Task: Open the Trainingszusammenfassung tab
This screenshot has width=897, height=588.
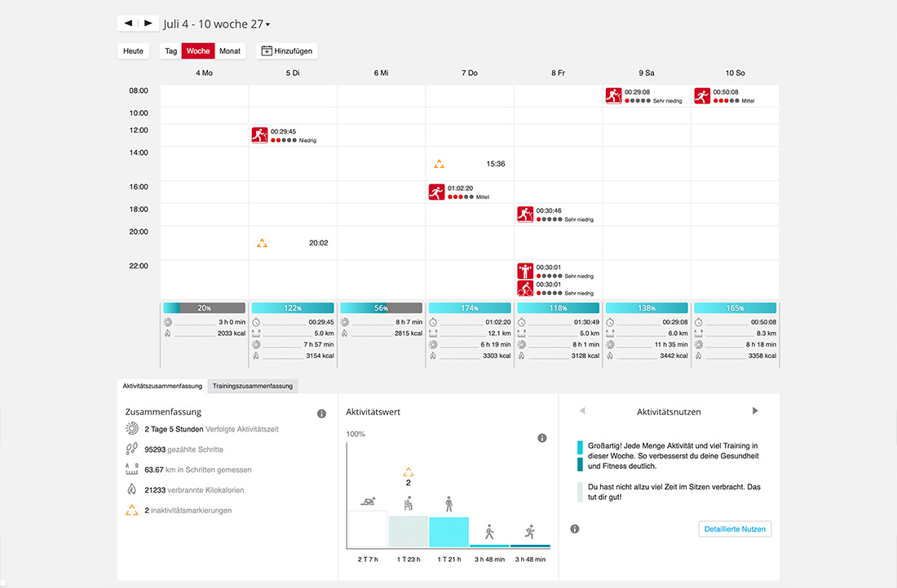Action: tap(252, 386)
